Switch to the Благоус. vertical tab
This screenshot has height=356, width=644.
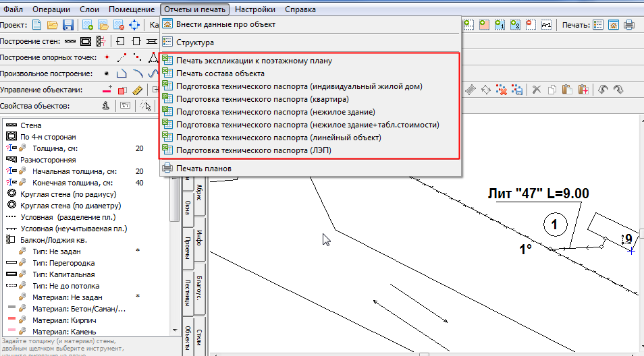tap(199, 288)
